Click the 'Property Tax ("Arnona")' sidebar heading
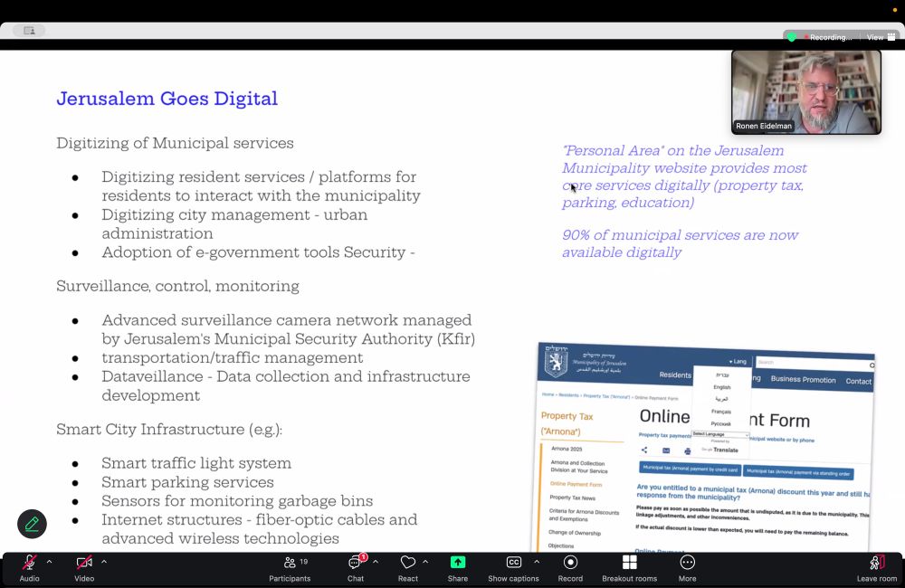This screenshot has height=588, width=905. 567,423
